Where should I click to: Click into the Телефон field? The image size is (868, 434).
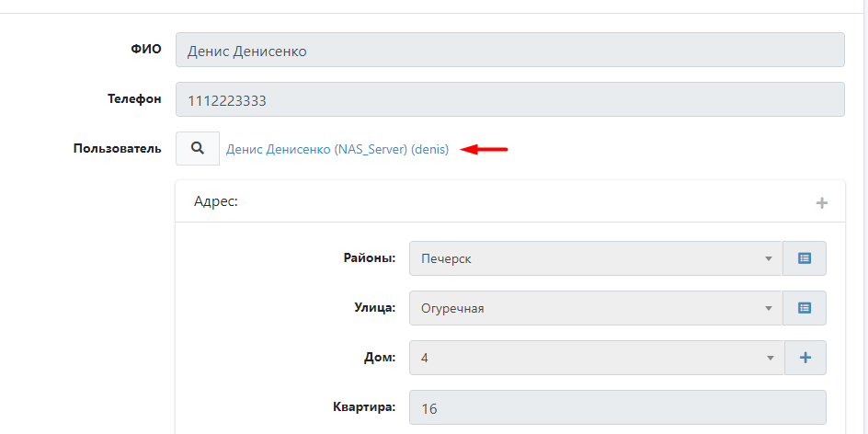point(509,100)
